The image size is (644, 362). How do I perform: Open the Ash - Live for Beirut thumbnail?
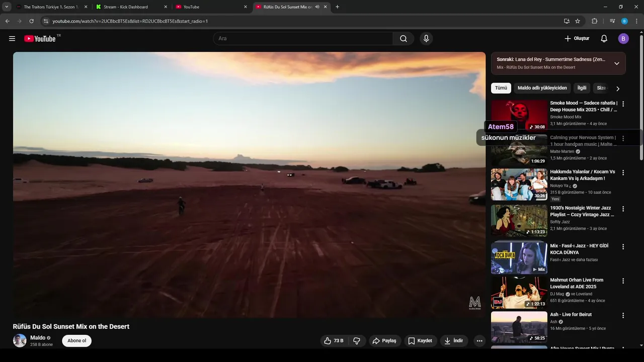(519, 327)
